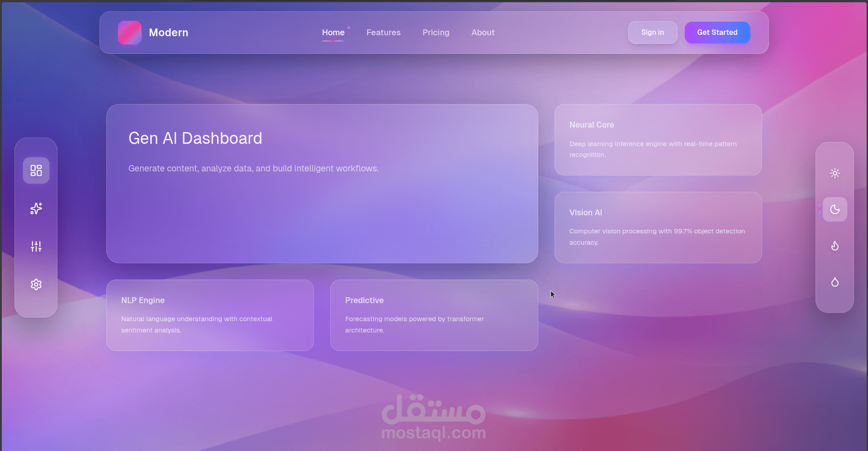Select the flame theme icon on the right
This screenshot has height=451, width=868.
tap(835, 246)
